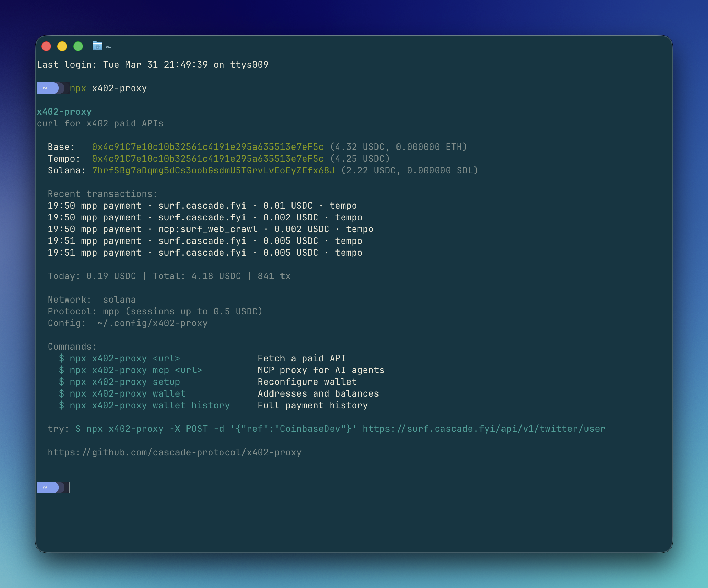Click the 'npx x402-proxy mcp <url>' command
The image size is (708, 588).
135,370
